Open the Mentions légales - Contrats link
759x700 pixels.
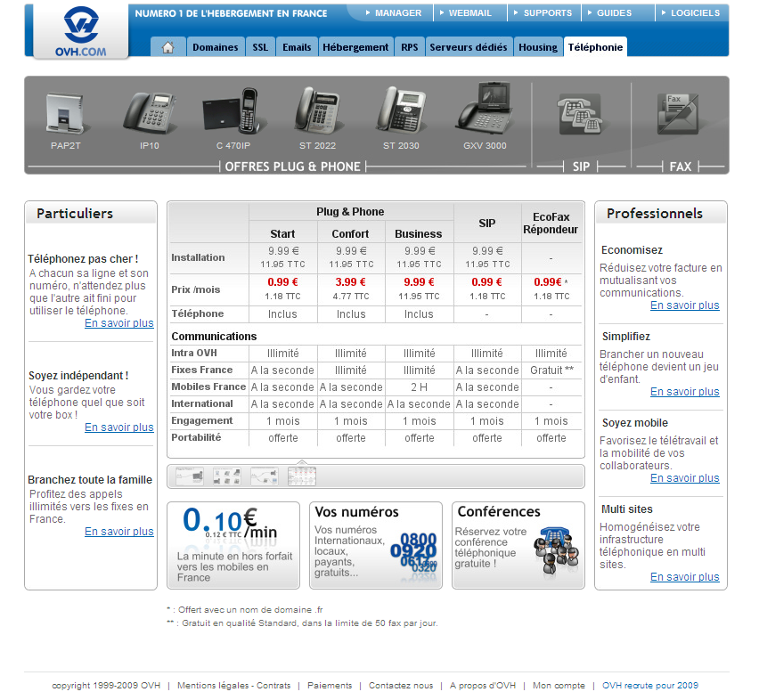[233, 686]
